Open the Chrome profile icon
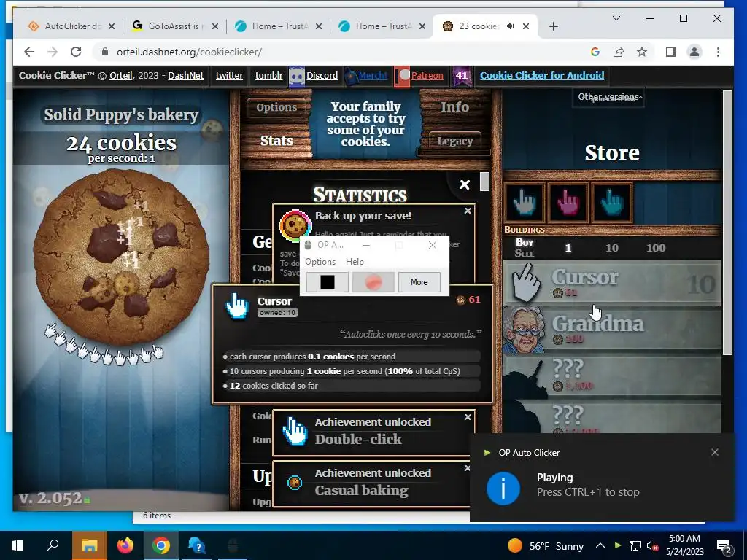 pos(694,52)
